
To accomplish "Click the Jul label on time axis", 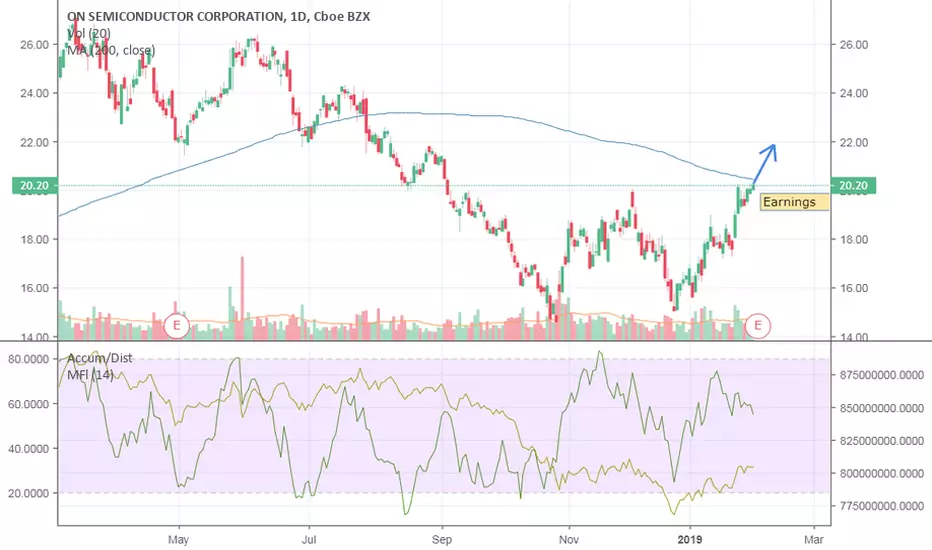I will [x=308, y=539].
